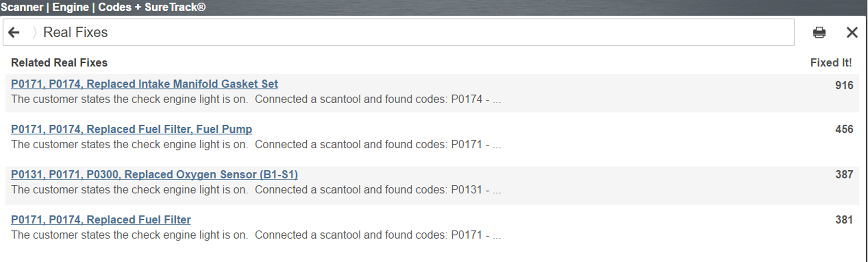Print the Real Fixes list
The width and height of the screenshot is (868, 262).
[819, 32]
